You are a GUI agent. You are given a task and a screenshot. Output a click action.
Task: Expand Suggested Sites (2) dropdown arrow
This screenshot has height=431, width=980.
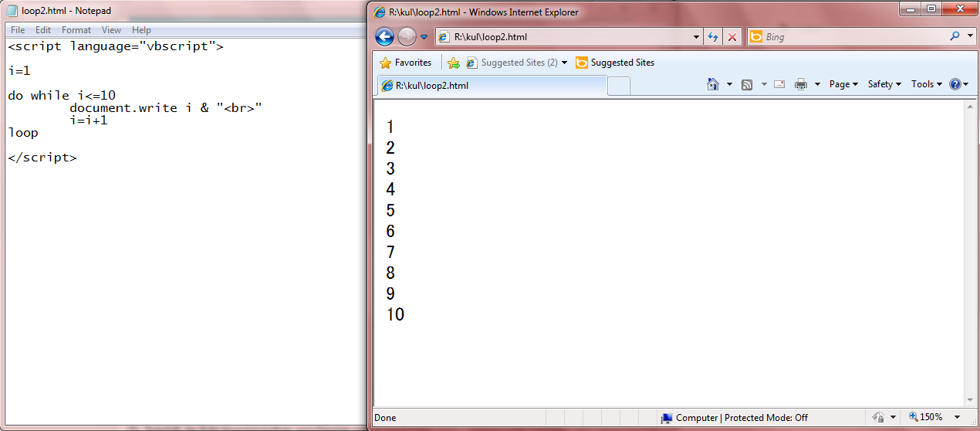[x=565, y=63]
